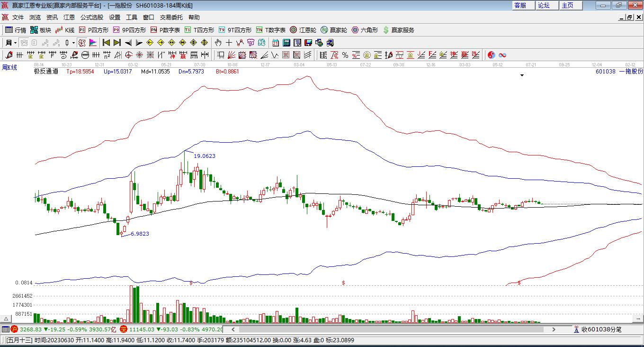Click the 论坛 forum button
Screen dimensions: 644x347
pos(544,5)
